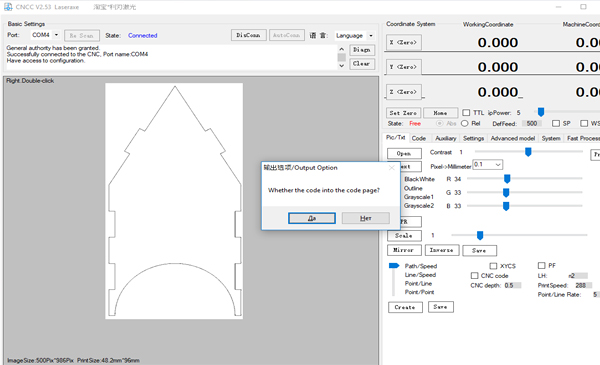Minimize the CNCC window

[x=559, y=7]
